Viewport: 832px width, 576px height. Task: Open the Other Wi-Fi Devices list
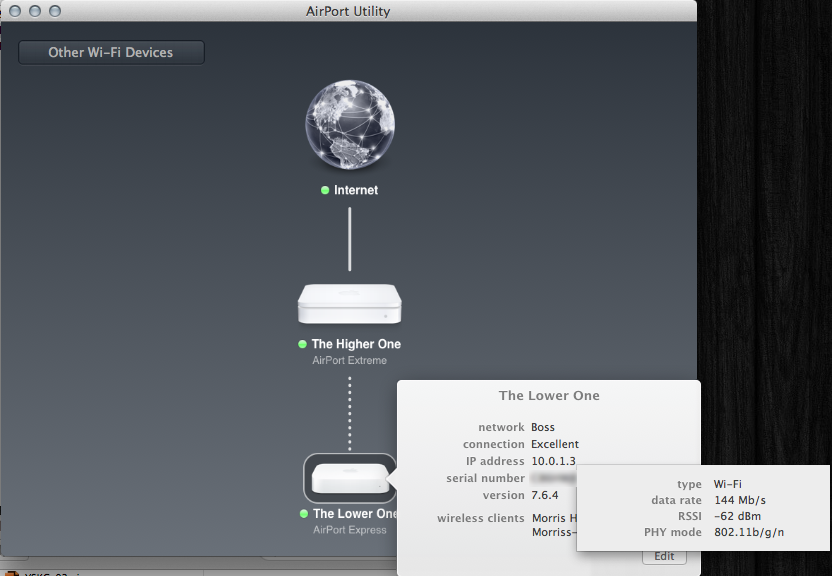tap(111, 53)
